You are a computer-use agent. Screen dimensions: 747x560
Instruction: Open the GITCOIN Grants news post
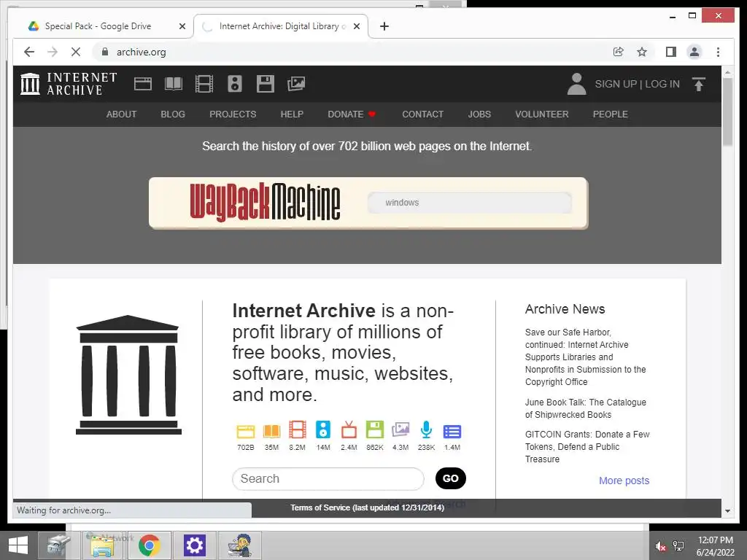587,447
